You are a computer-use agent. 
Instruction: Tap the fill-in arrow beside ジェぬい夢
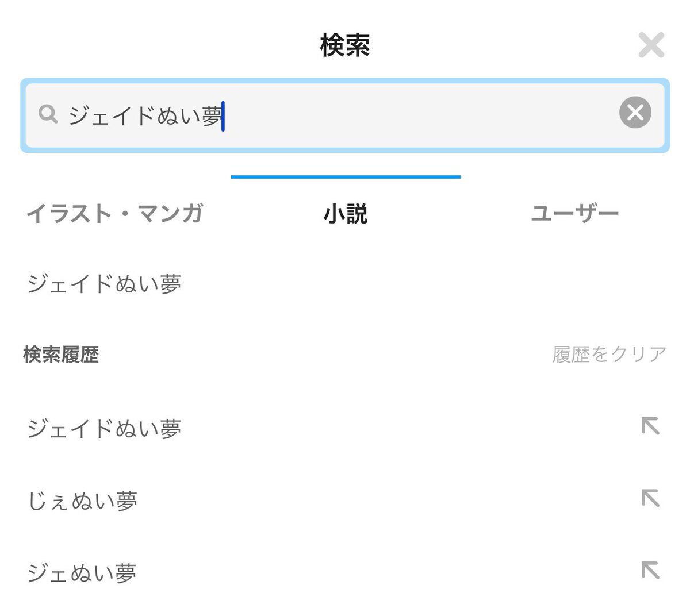pyautogui.click(x=650, y=570)
